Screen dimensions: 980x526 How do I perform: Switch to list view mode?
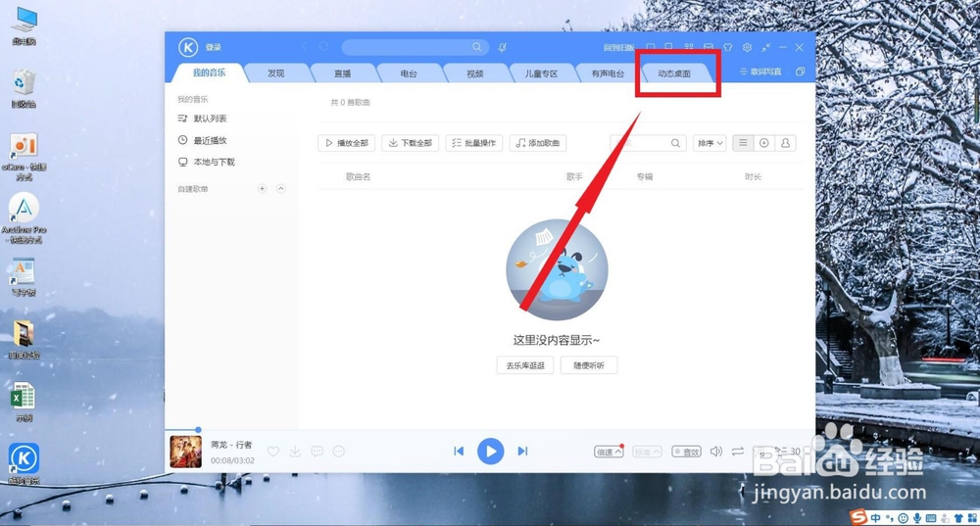pyautogui.click(x=743, y=143)
